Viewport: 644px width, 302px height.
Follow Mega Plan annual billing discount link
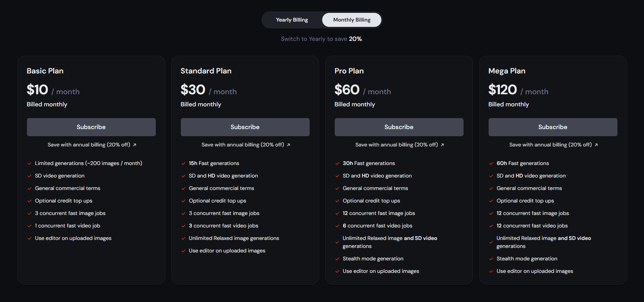(x=550, y=145)
